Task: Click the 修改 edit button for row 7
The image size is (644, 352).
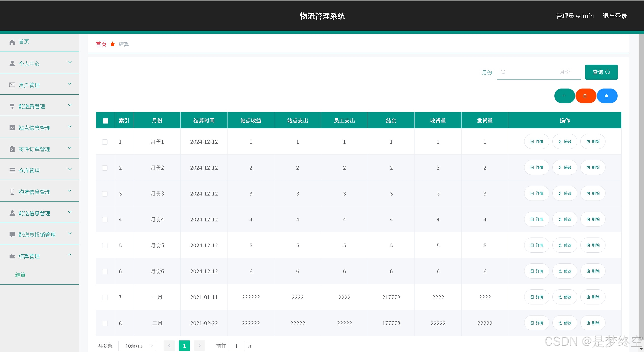Action: click(565, 297)
